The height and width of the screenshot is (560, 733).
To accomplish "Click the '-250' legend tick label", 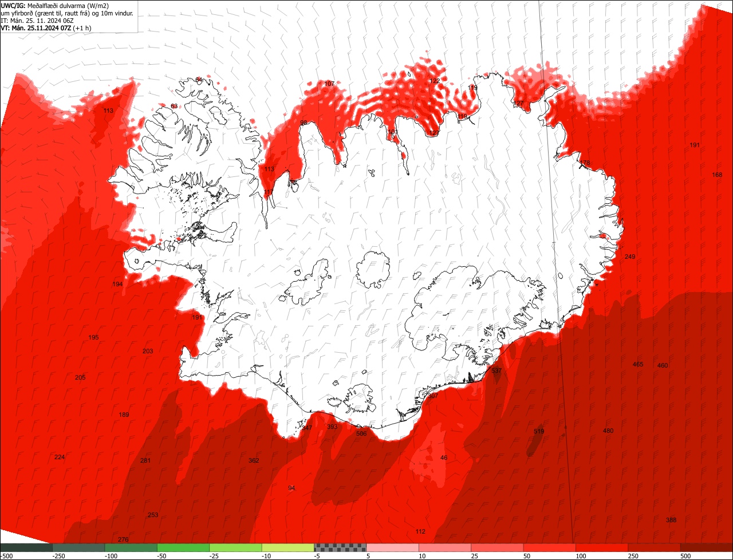I will click(58, 556).
